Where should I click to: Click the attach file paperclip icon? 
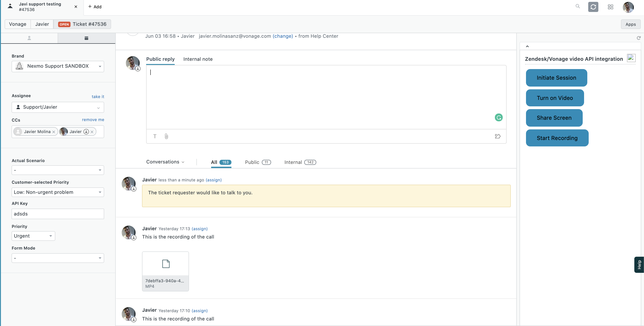click(x=166, y=136)
